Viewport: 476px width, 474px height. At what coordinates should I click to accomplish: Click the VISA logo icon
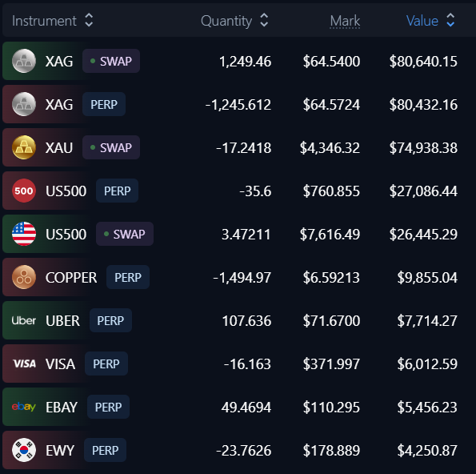24,364
